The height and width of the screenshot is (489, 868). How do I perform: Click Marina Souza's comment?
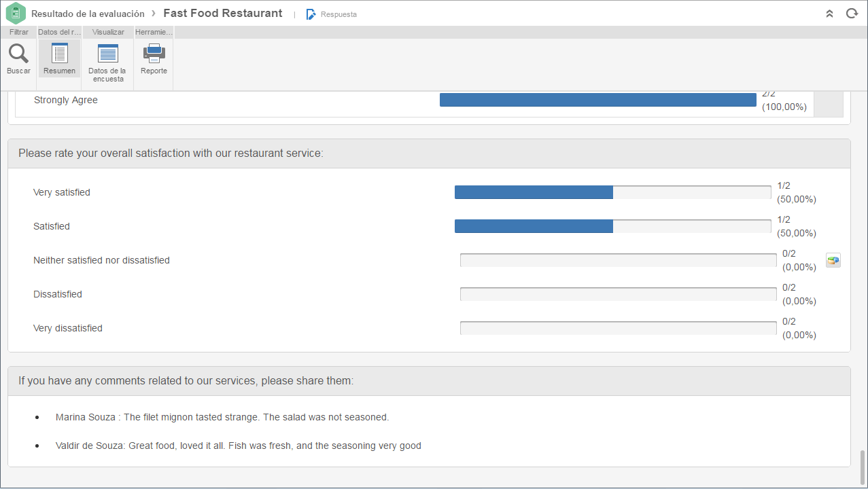[x=222, y=417]
